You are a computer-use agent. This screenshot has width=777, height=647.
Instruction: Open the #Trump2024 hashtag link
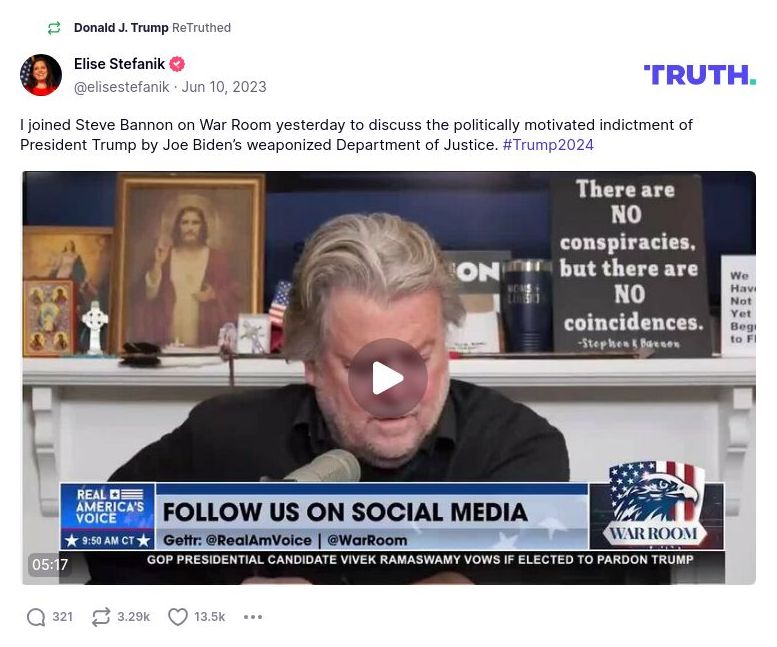pos(548,145)
